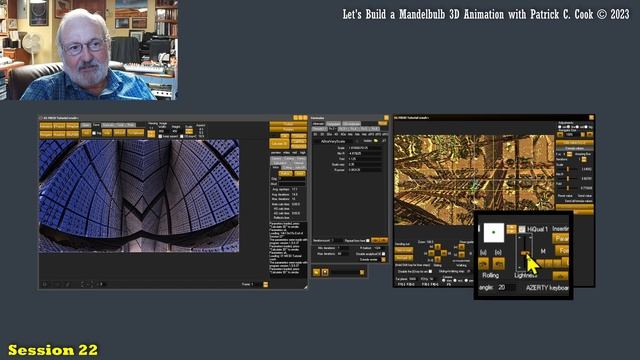Open the Open tab in the main window
Image resolution: width=640 pixels, height=360 pixels.
[85, 125]
